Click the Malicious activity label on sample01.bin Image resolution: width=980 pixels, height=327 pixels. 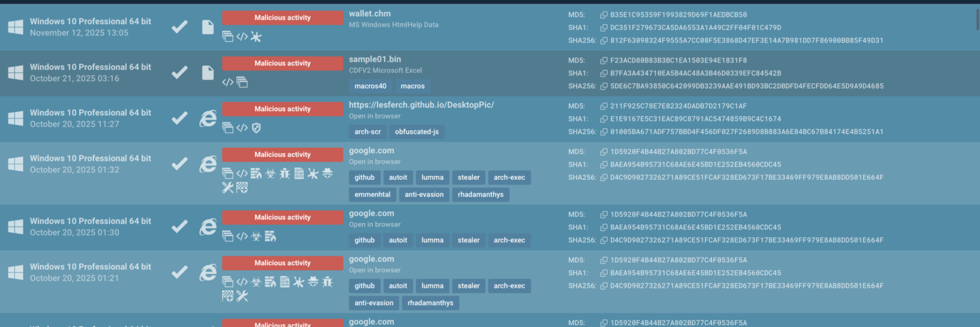(282, 63)
